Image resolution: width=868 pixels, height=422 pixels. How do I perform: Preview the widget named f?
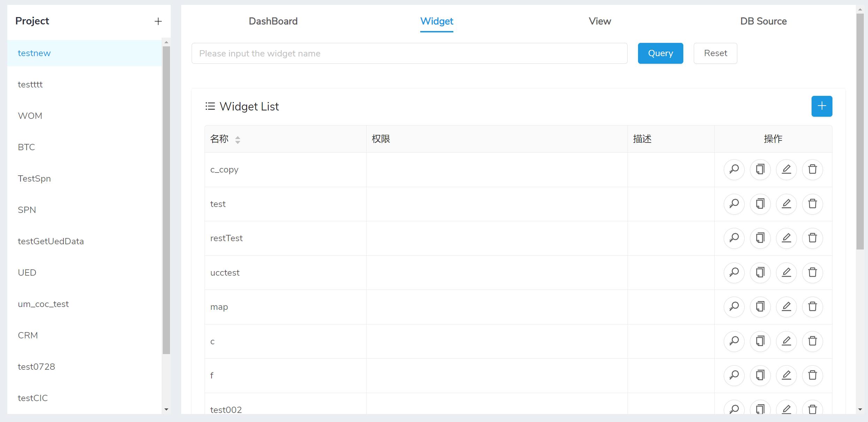tap(734, 375)
